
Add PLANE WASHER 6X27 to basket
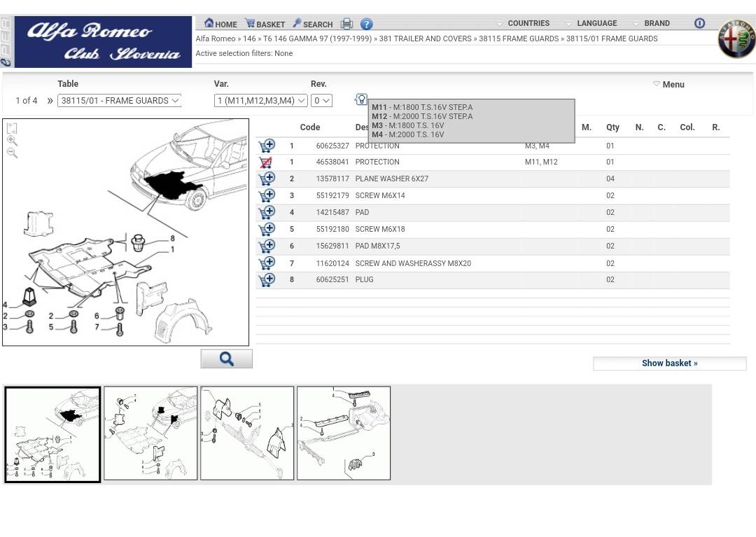(267, 179)
